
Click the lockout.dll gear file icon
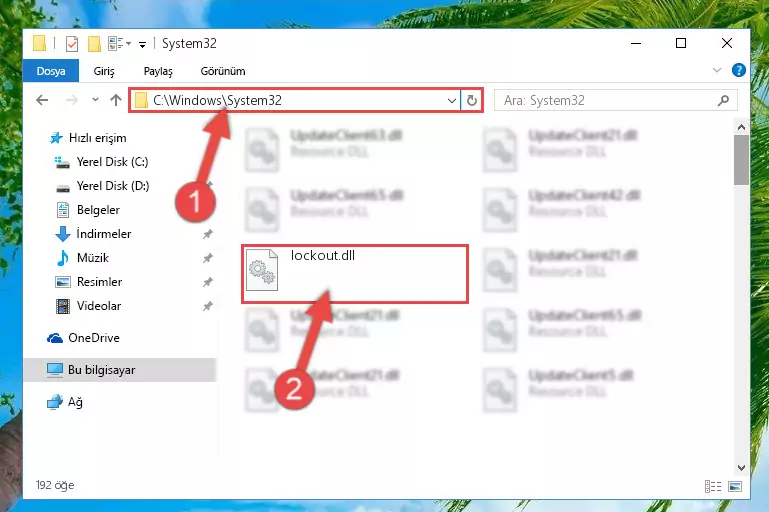click(x=262, y=270)
